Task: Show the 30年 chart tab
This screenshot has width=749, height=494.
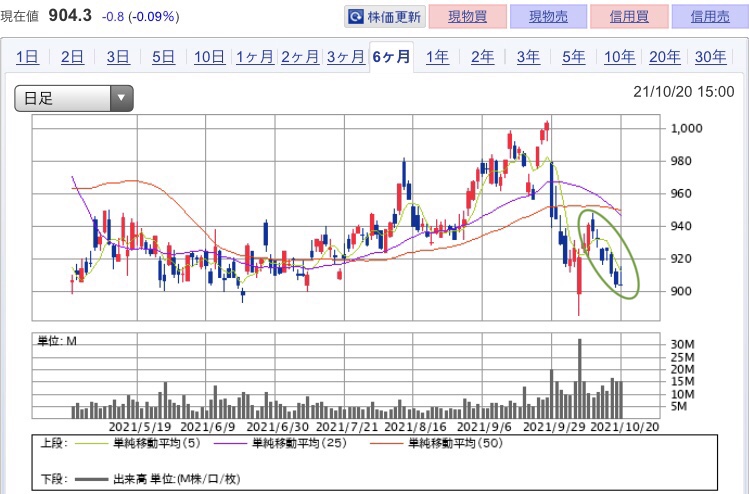Action: click(709, 57)
